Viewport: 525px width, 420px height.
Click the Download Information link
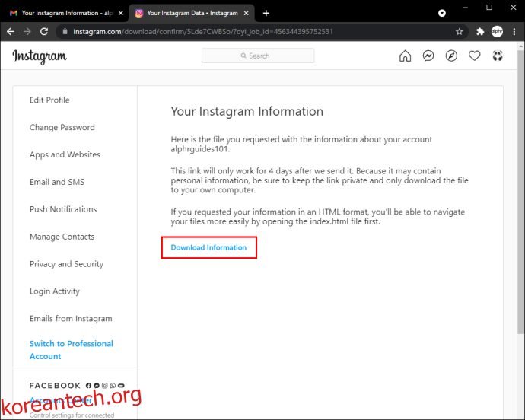208,247
